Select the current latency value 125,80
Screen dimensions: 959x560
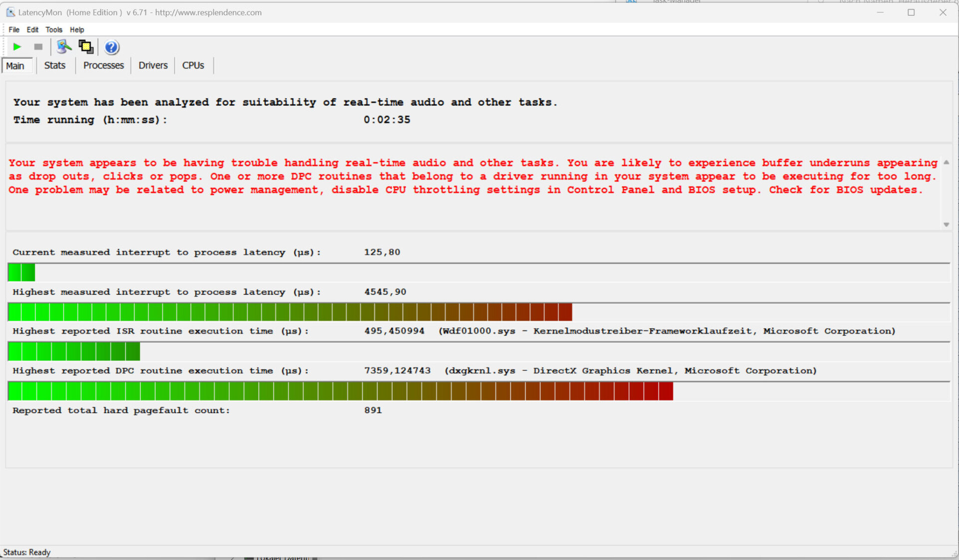tap(382, 252)
